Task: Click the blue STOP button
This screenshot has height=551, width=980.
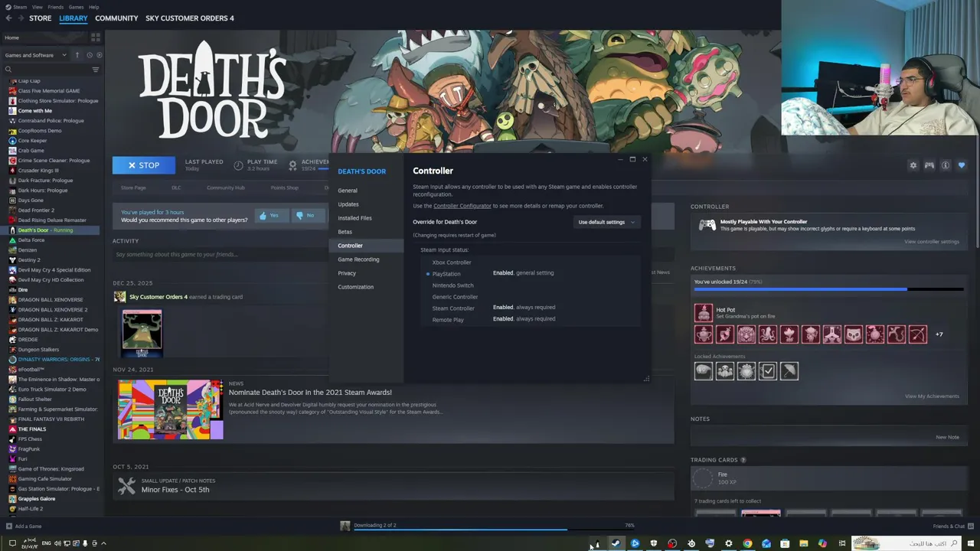Action: pos(144,165)
